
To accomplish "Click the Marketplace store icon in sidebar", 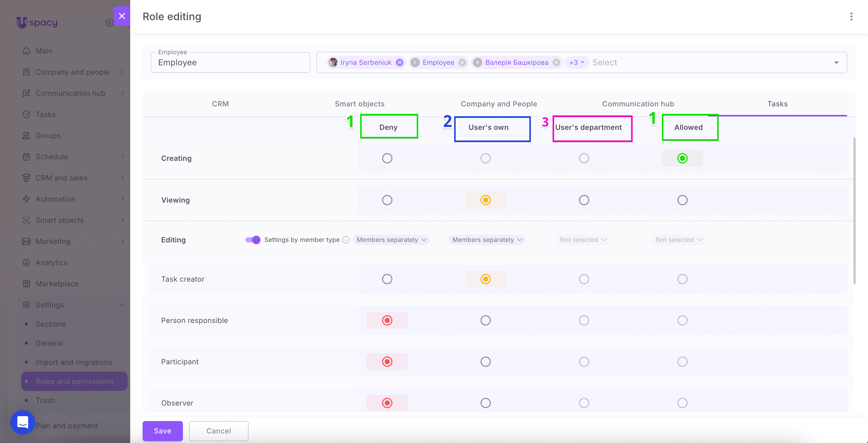I will 26,284.
